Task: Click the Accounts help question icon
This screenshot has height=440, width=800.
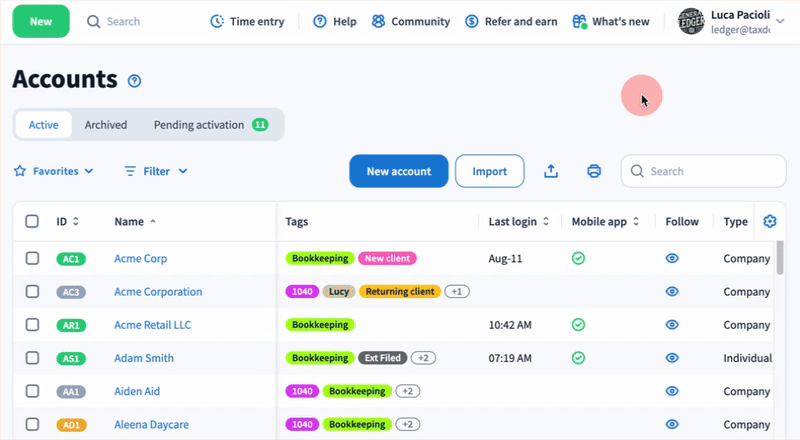Action: click(135, 81)
